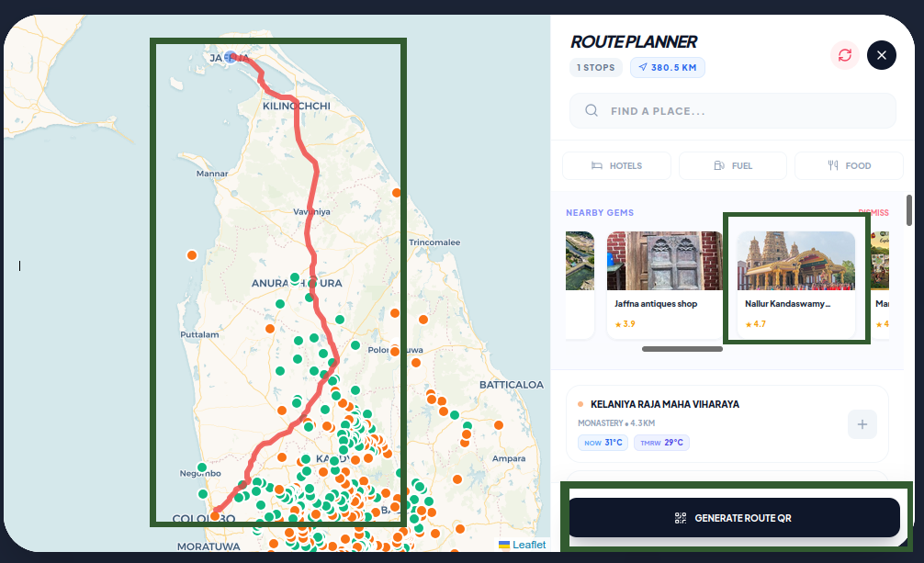This screenshot has height=563, width=924.
Task: Dismiss the Nearby Gems section
Action: 873,212
